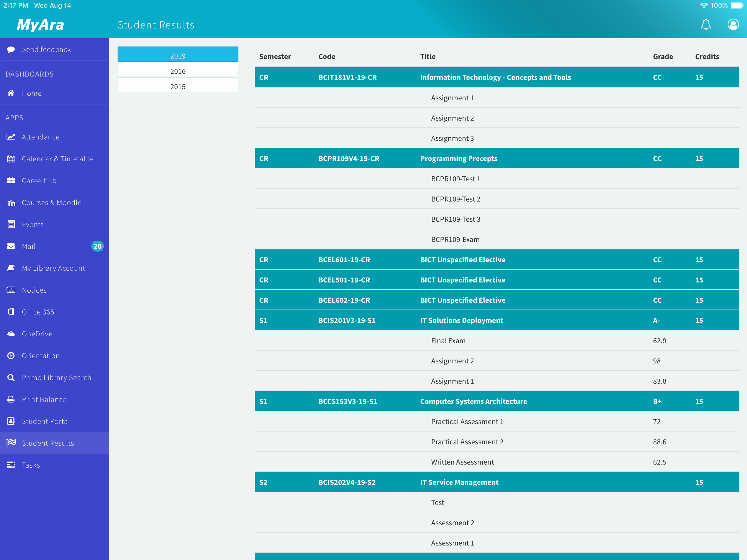The width and height of the screenshot is (747, 560).
Task: Click the Print Balance printer icon
Action: (x=11, y=399)
